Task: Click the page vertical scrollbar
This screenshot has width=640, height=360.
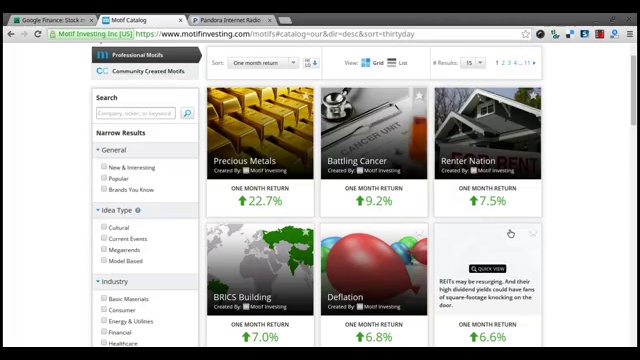Action: tap(633, 90)
